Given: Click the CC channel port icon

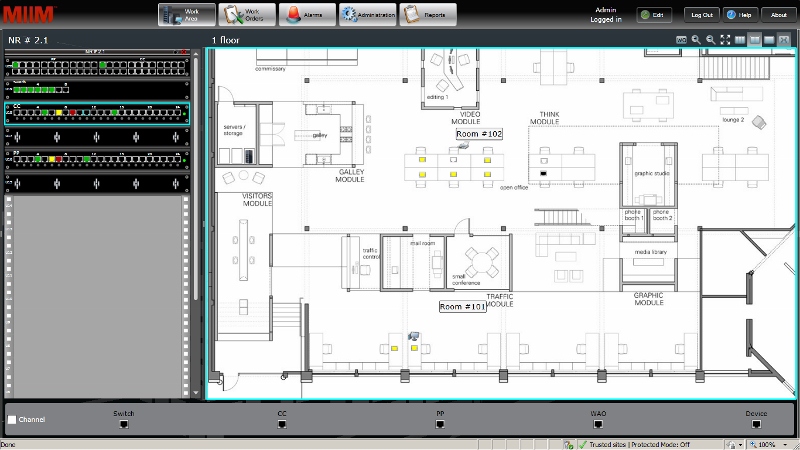Looking at the screenshot, I should [282, 424].
